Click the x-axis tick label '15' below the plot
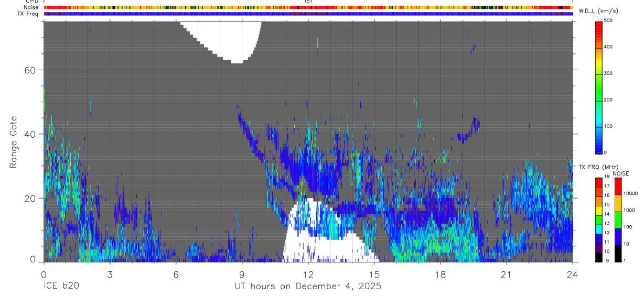The height and width of the screenshot is (297, 644). pyautogui.click(x=374, y=274)
